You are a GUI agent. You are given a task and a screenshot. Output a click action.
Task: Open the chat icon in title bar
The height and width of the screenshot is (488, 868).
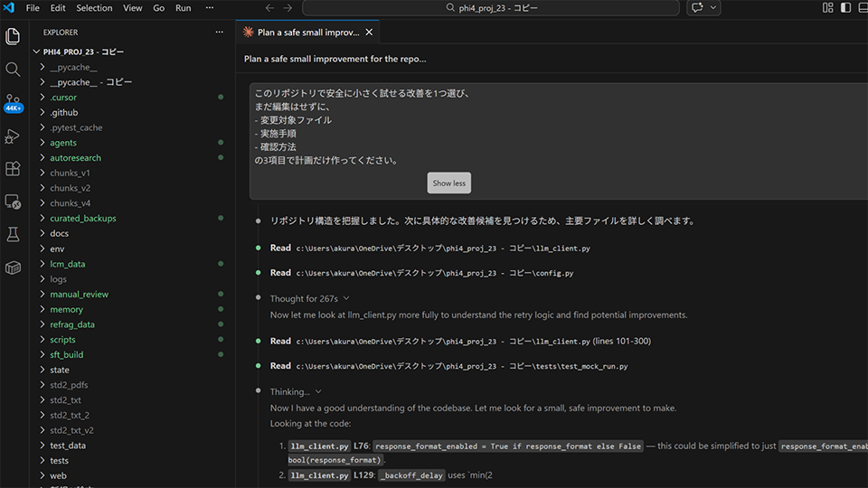[697, 8]
